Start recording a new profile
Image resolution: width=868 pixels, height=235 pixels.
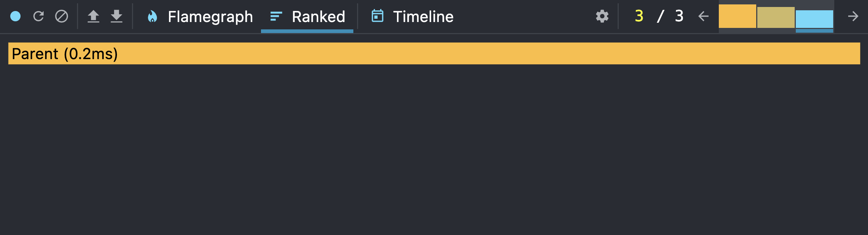(15, 16)
